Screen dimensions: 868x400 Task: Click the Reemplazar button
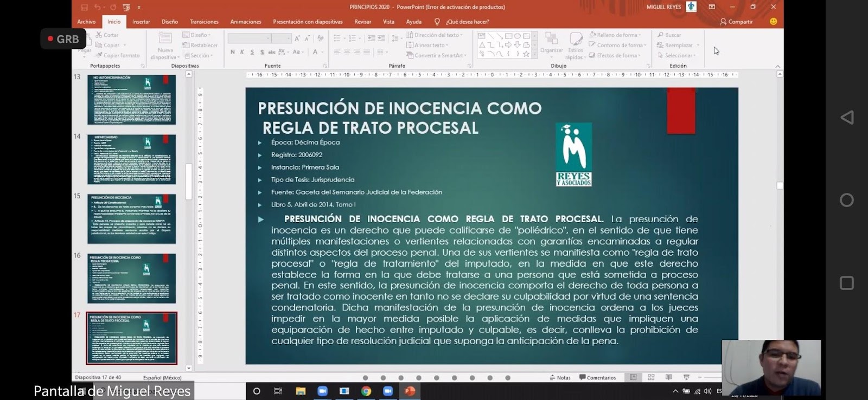click(675, 45)
